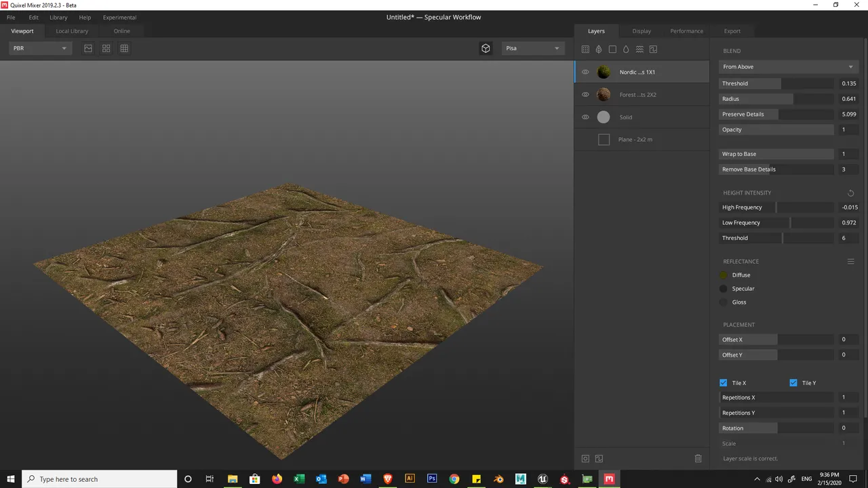Open the Experimental menu

tap(119, 17)
